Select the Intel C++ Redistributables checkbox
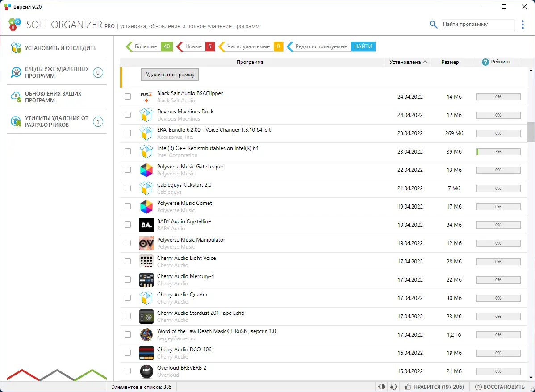535x392 pixels. point(128,151)
